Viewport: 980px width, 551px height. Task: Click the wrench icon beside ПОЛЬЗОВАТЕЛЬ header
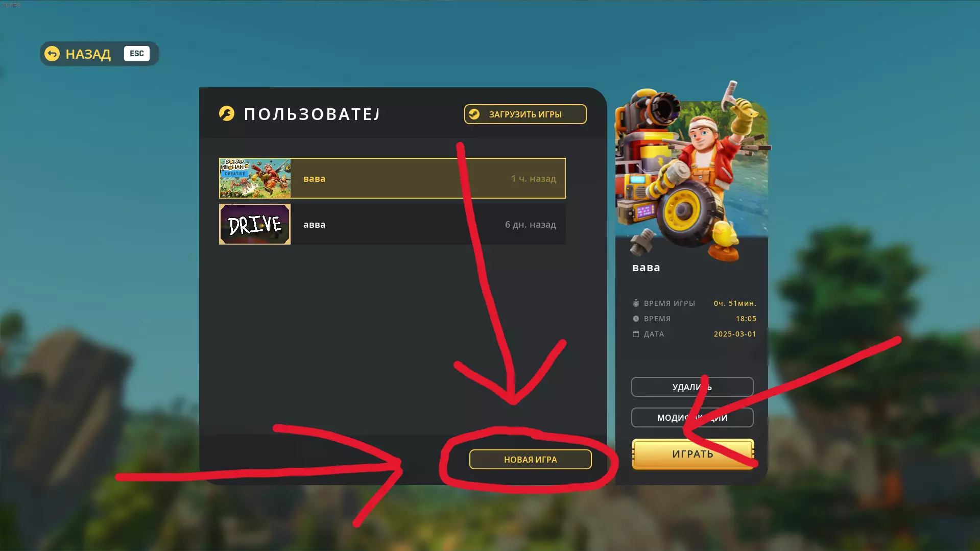coord(227,113)
